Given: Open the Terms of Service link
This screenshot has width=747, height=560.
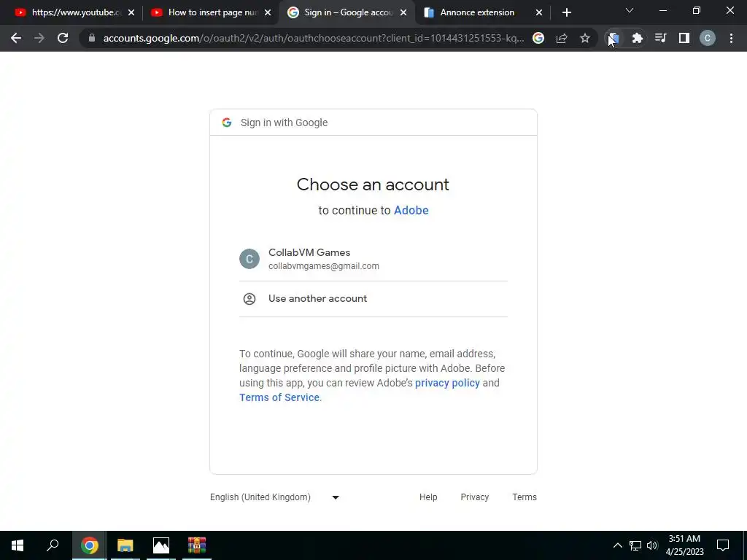Looking at the screenshot, I should coord(279,397).
